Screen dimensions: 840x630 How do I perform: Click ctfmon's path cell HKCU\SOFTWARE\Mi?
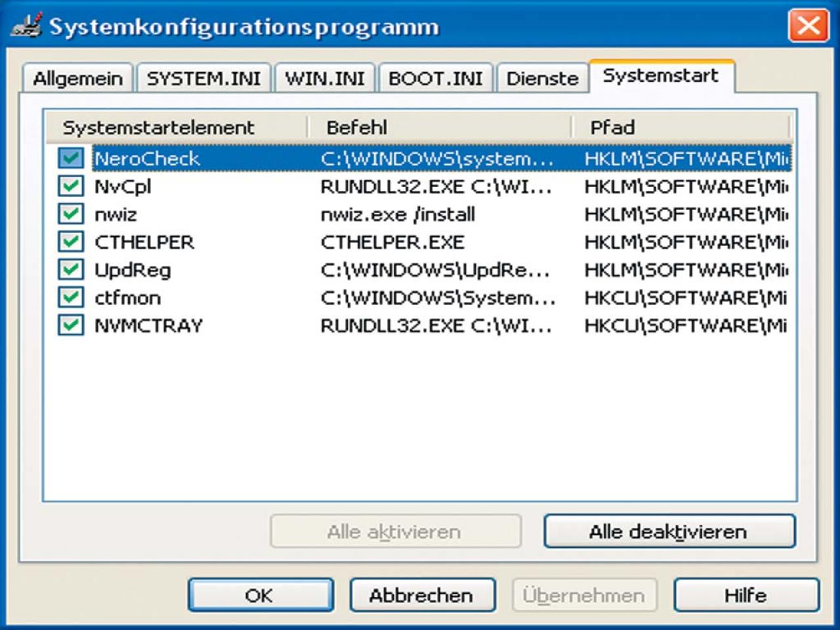tap(686, 298)
